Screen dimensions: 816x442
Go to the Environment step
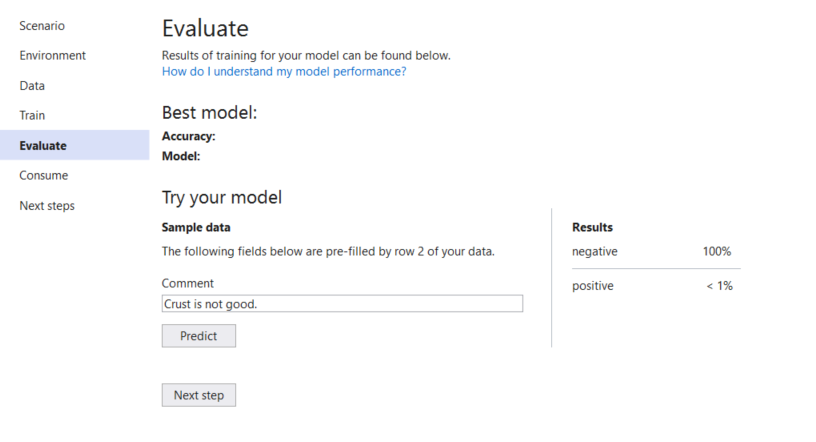pyautogui.click(x=53, y=55)
